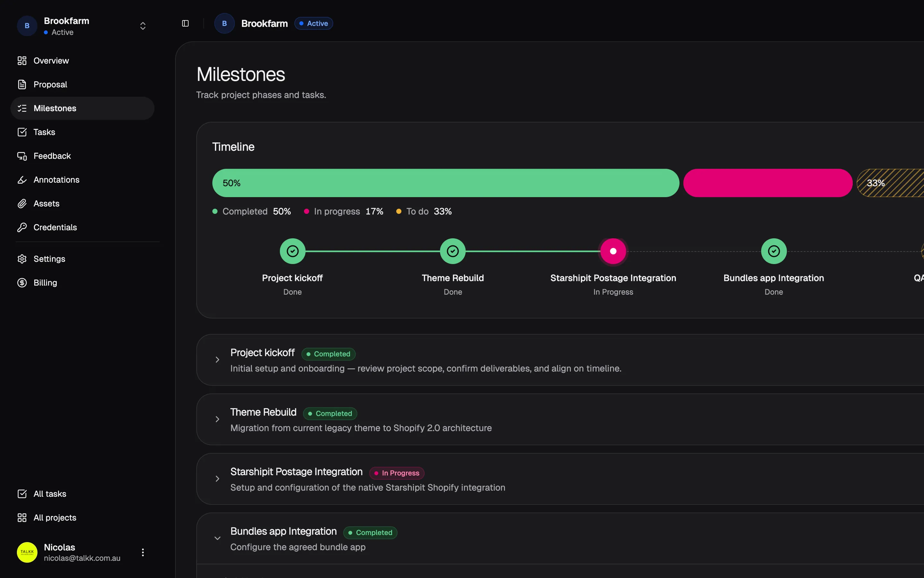924x578 pixels.
Task: Open the Feedback section
Action: point(82,156)
